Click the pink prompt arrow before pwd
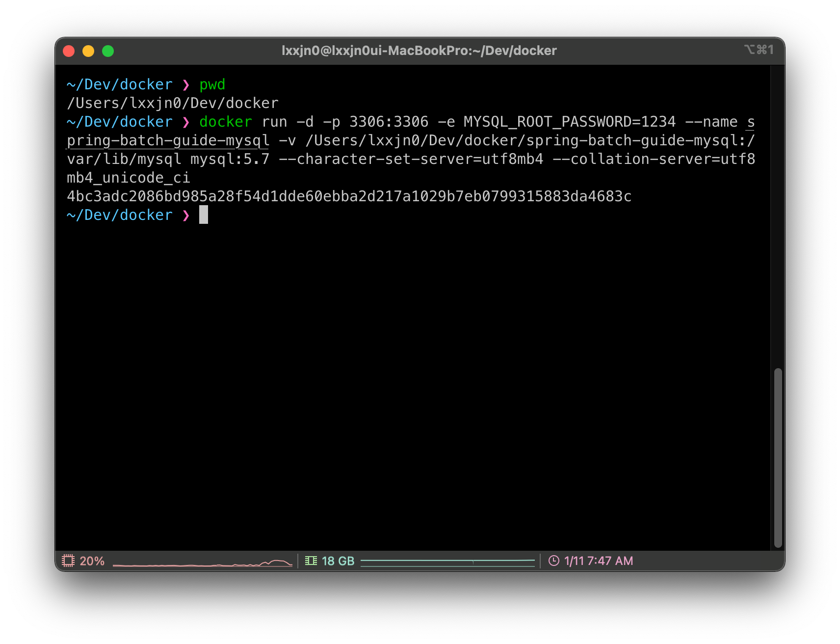 [186, 84]
